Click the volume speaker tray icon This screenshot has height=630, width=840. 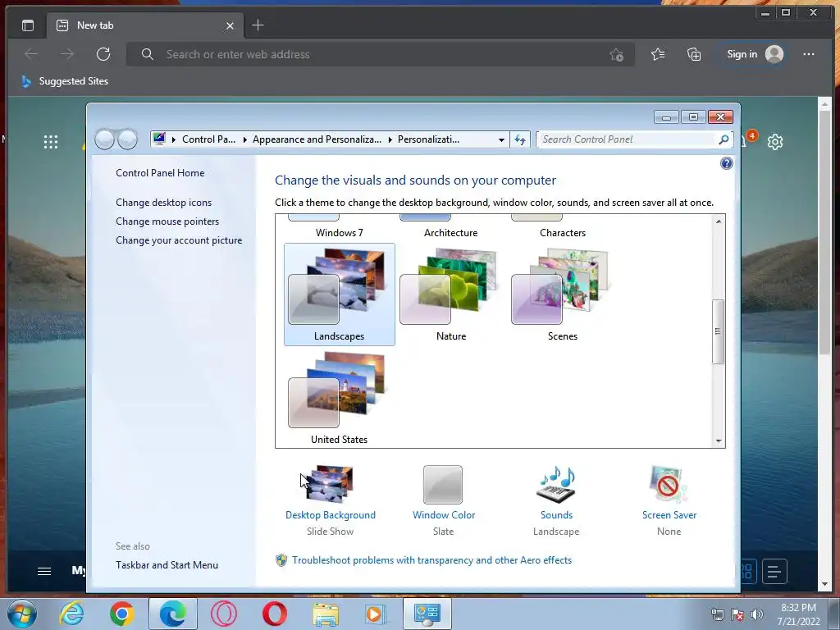click(x=756, y=614)
